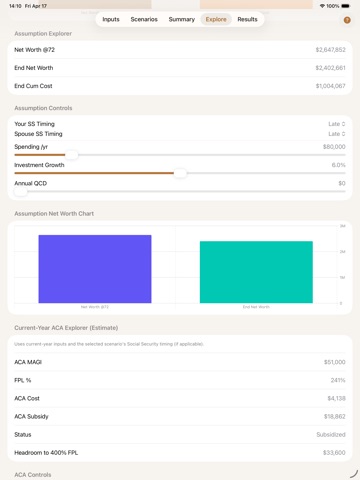Viewport: 360px width, 480px height.
Task: Click the Spending /yr value $80,000
Action: 334,147
